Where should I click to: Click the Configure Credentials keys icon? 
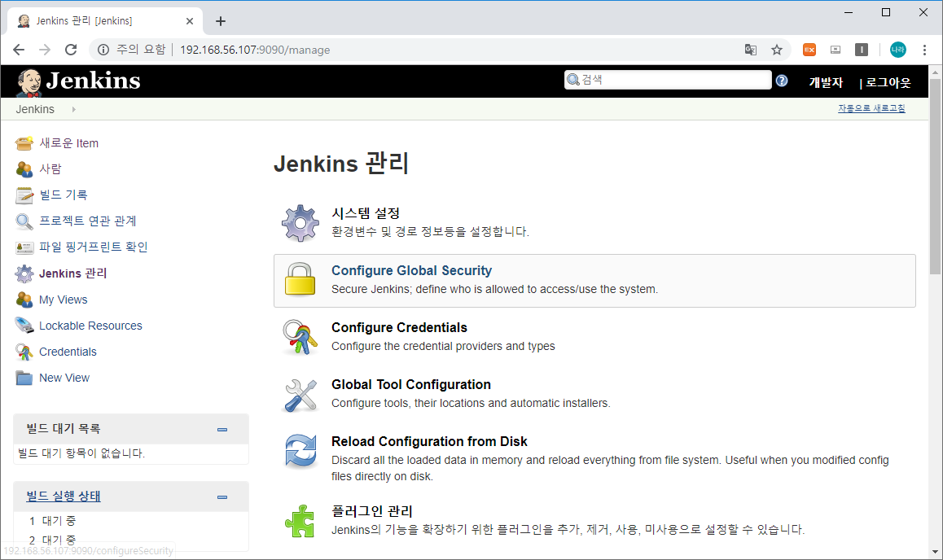(300, 337)
